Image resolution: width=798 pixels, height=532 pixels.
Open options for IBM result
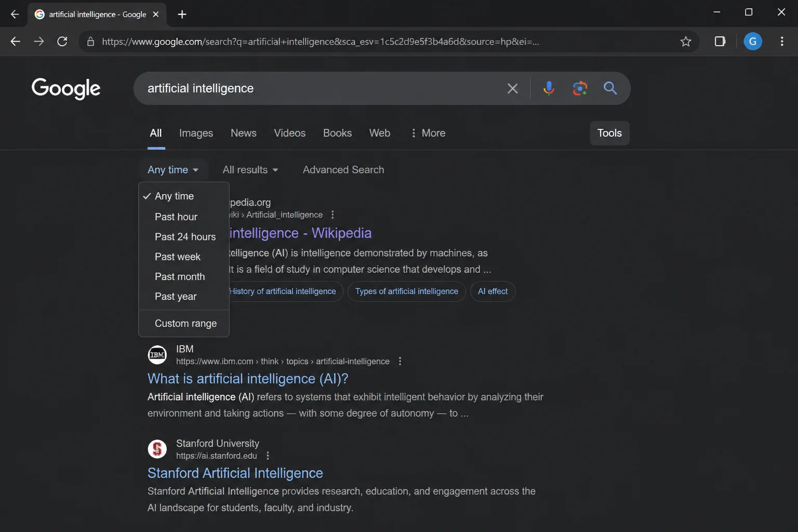tap(400, 361)
